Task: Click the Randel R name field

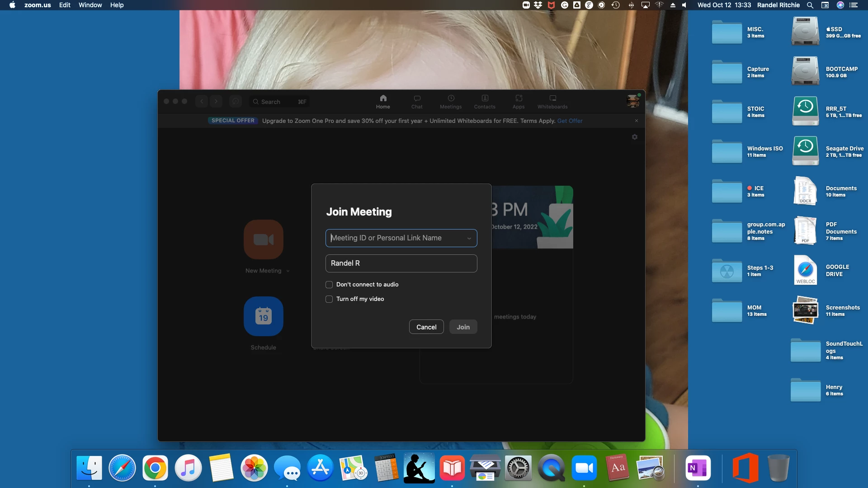Action: 401,263
